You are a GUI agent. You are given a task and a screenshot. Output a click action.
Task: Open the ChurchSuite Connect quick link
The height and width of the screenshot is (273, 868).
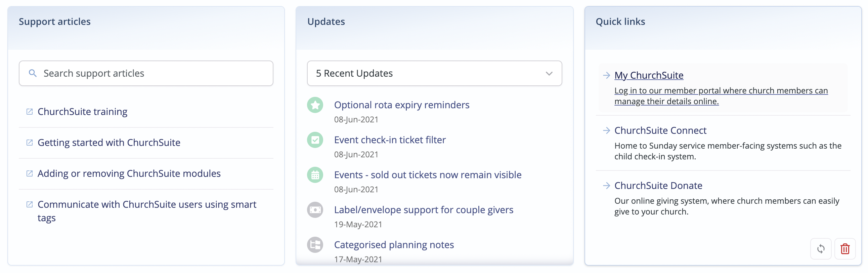pyautogui.click(x=660, y=130)
